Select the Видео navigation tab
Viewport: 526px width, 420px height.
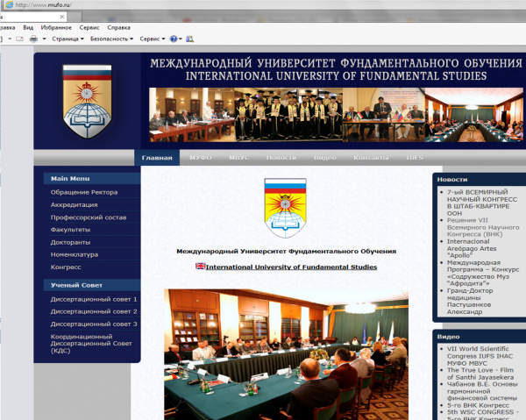[324, 158]
